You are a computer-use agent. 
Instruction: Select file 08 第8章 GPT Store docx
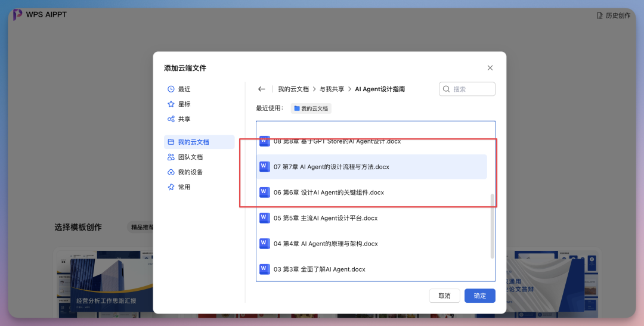pos(371,141)
